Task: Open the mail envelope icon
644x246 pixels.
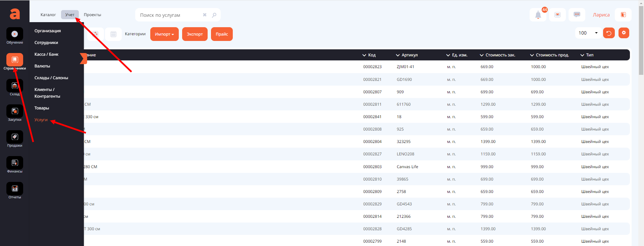Action: point(557,15)
